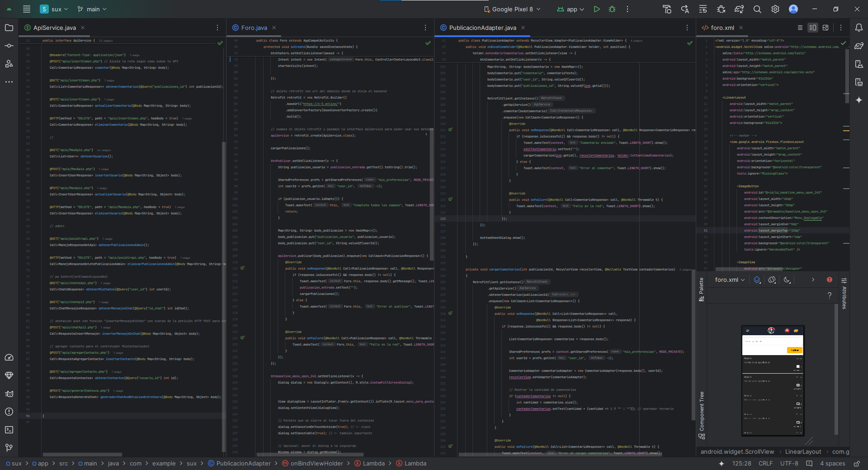
Task: Run the app with the green play button
Action: [x=597, y=9]
